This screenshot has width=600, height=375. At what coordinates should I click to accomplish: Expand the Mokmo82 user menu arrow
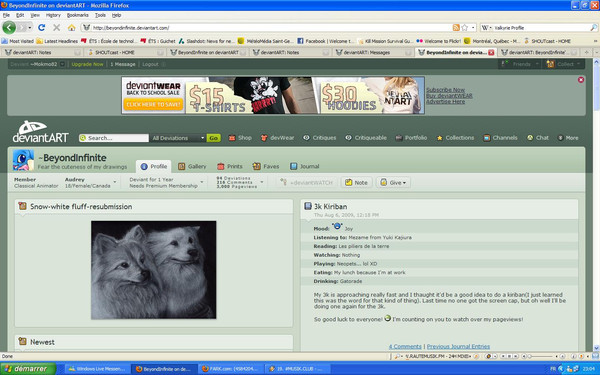coord(62,64)
